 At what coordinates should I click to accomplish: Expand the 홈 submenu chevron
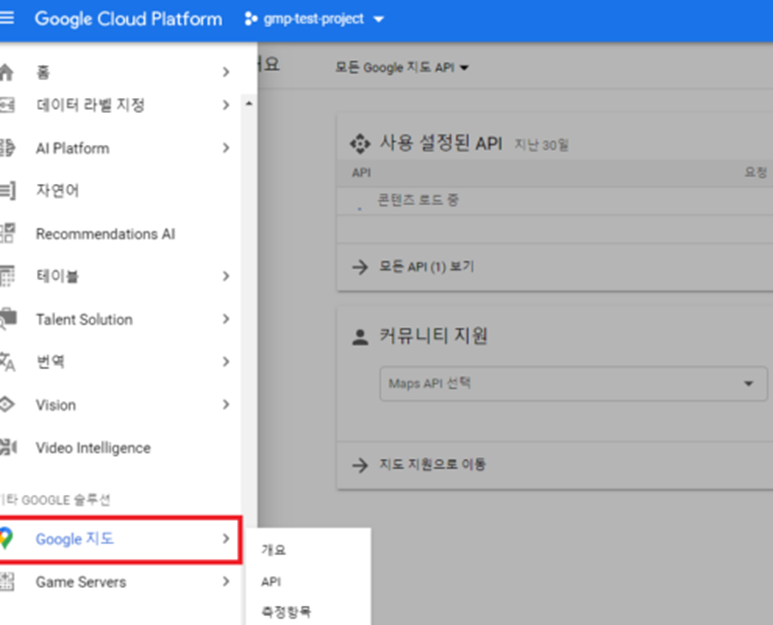(226, 72)
